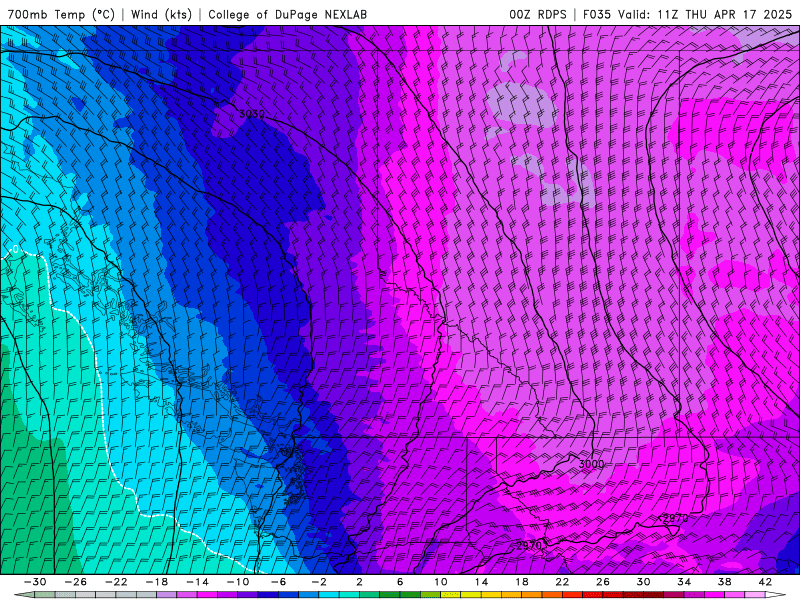Viewport: 800px width, 600px height.
Task: Click the "700mb Temp (°C)" title text
Action: [61, 14]
